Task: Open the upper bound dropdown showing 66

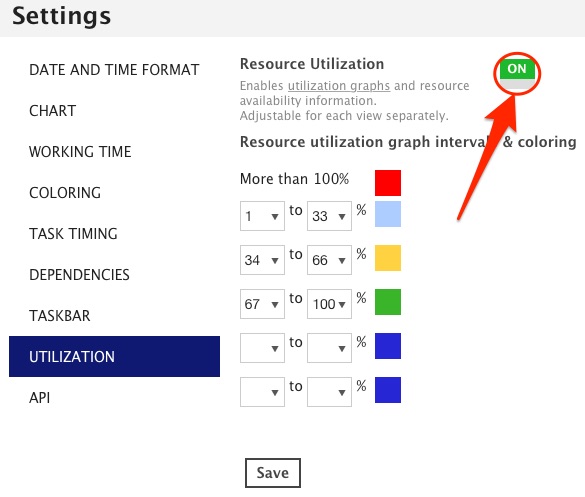Action: [329, 260]
